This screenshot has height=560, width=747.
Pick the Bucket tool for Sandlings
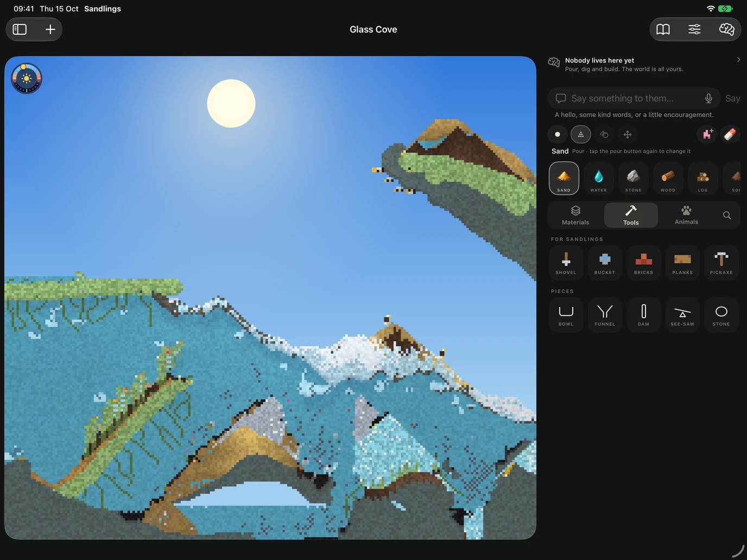pos(605,263)
